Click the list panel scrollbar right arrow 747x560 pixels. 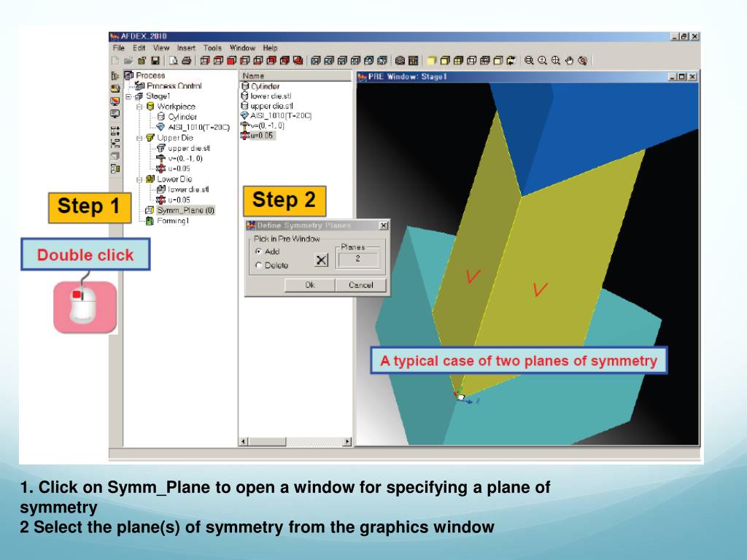click(347, 441)
